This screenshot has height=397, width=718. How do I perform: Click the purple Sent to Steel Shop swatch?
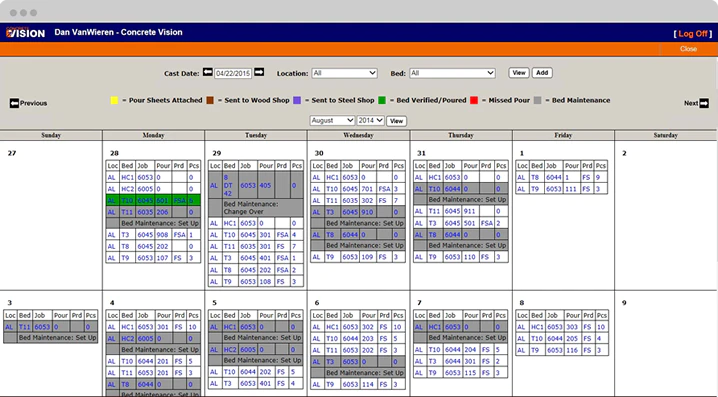tap(297, 100)
